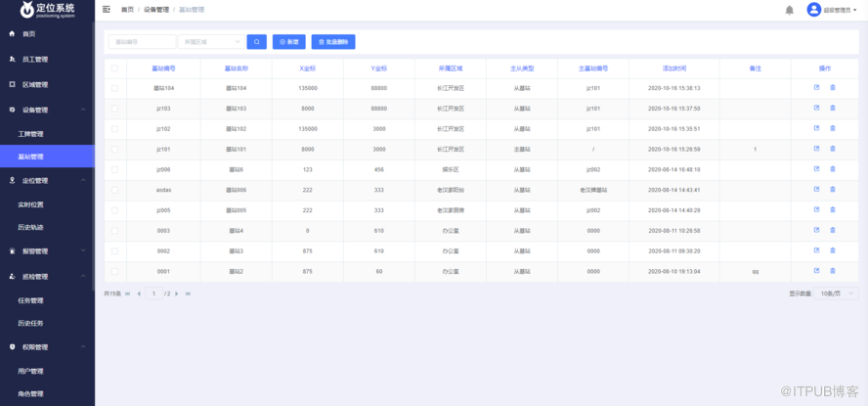Select 实时位置 in the sidebar menu
This screenshot has height=406, width=868.
click(30, 204)
